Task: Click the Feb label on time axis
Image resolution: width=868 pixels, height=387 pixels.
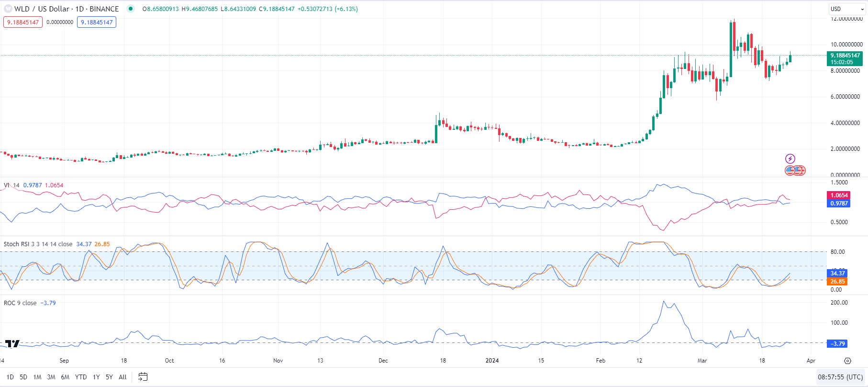Action: point(601,361)
